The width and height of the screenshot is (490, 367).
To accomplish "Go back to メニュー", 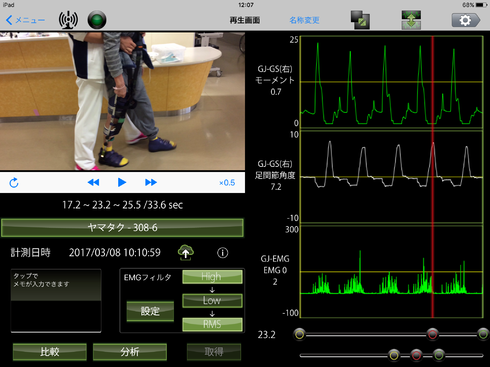I will (x=25, y=20).
